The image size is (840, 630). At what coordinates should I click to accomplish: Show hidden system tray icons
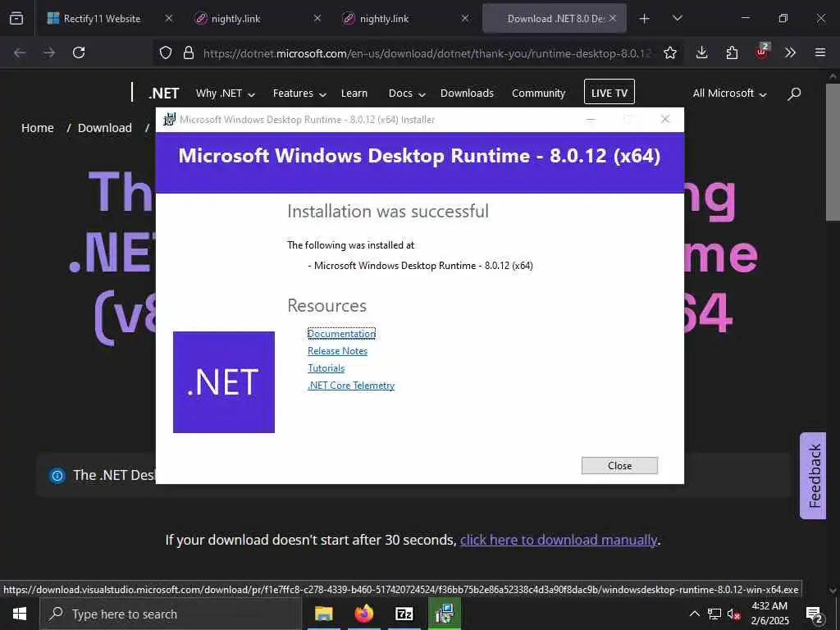[694, 614]
